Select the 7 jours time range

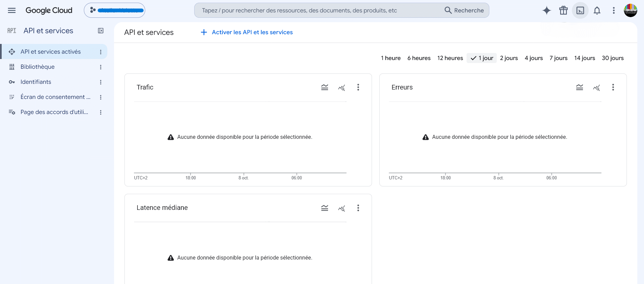[x=558, y=58]
